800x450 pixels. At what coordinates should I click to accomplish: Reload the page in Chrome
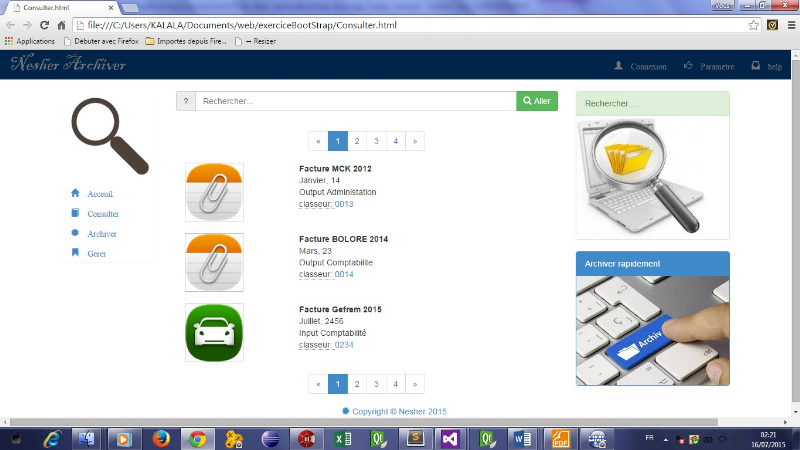[44, 25]
